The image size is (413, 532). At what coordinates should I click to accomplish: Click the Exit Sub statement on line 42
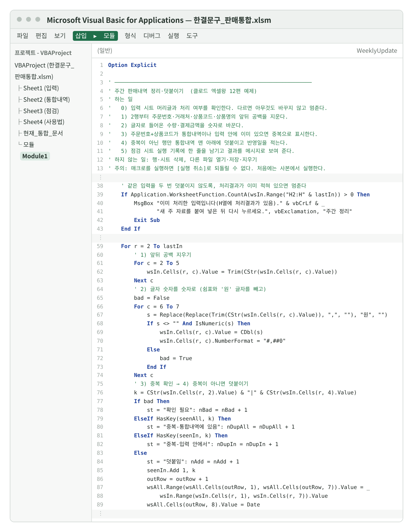tap(147, 220)
